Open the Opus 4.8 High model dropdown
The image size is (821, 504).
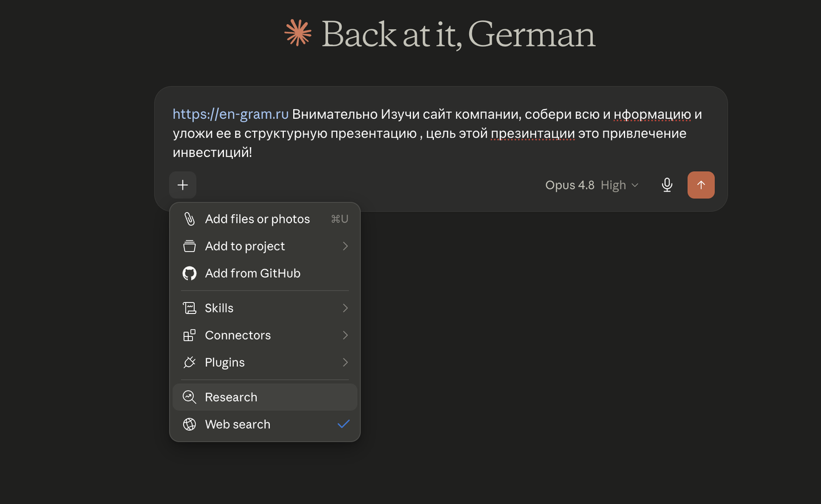[592, 185]
